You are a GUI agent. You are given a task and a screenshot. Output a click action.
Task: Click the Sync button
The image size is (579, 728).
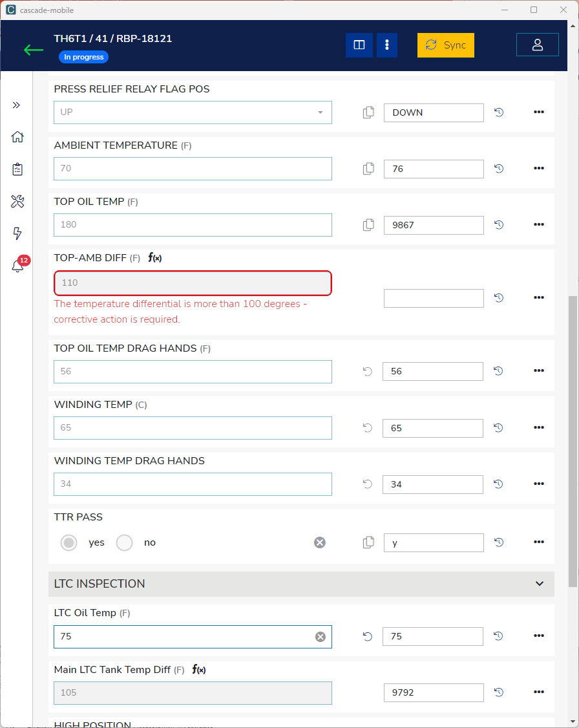pos(445,45)
